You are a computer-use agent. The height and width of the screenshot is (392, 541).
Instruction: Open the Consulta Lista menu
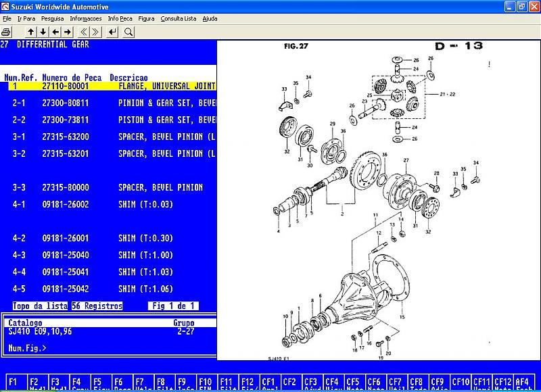point(179,19)
